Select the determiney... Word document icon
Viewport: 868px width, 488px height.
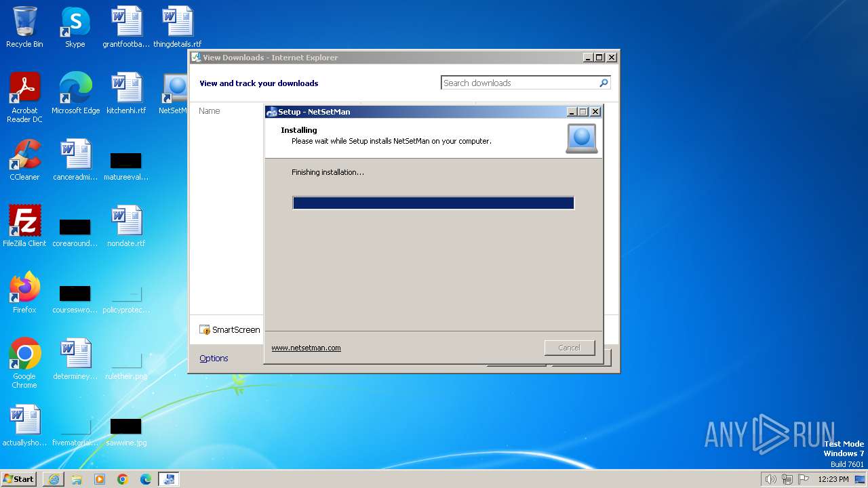[x=75, y=359]
